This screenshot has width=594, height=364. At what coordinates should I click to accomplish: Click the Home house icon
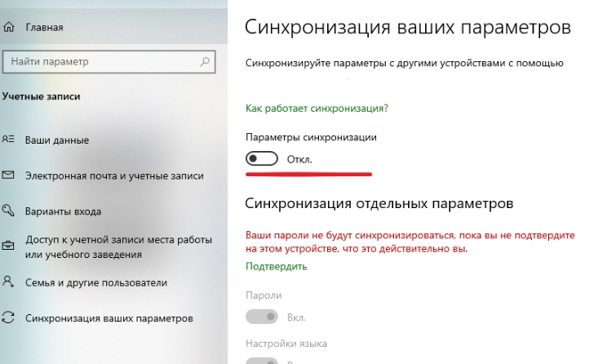(x=9, y=28)
